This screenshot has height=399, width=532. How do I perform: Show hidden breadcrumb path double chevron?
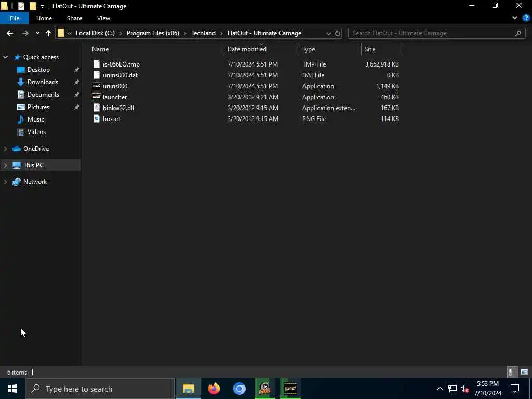coord(70,33)
